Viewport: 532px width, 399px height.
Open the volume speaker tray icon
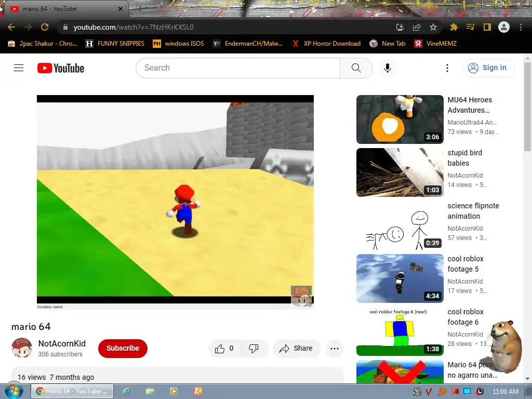(480, 392)
